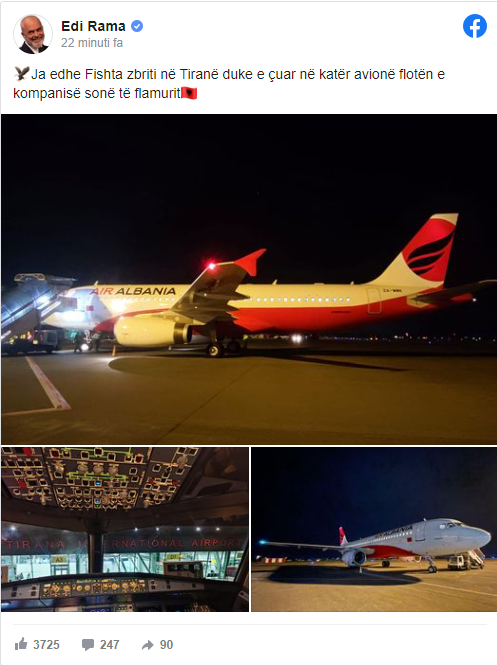Screen dimensions: 497x665
Task: Click the red tail fin in main photo
Action: pyautogui.click(x=427, y=248)
